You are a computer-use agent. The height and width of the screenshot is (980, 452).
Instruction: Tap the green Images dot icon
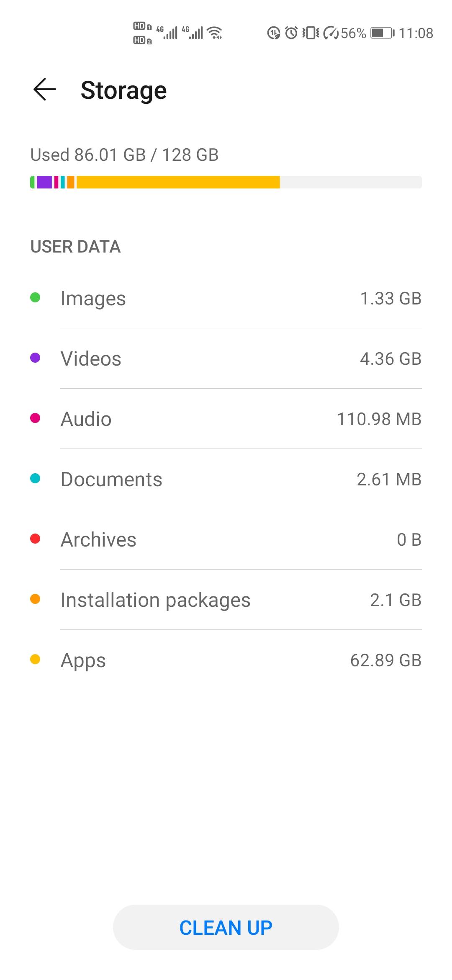[35, 298]
